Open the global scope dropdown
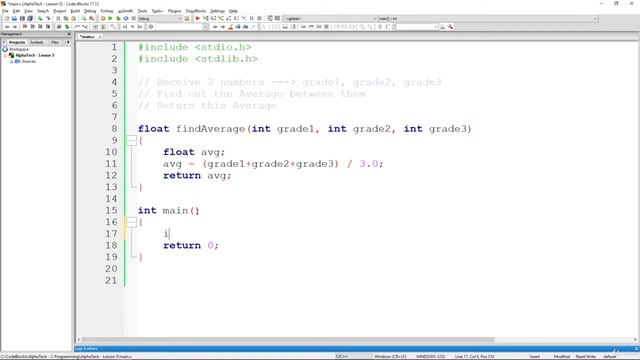The image size is (640, 360). tap(331, 19)
